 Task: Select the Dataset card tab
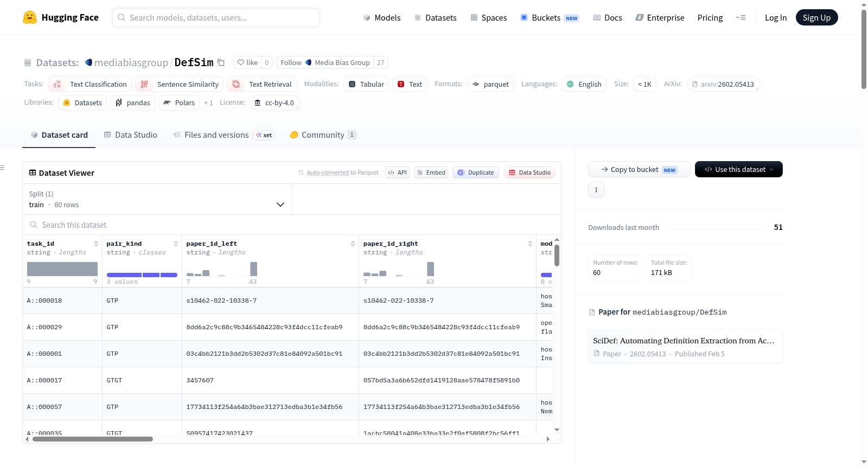59,135
